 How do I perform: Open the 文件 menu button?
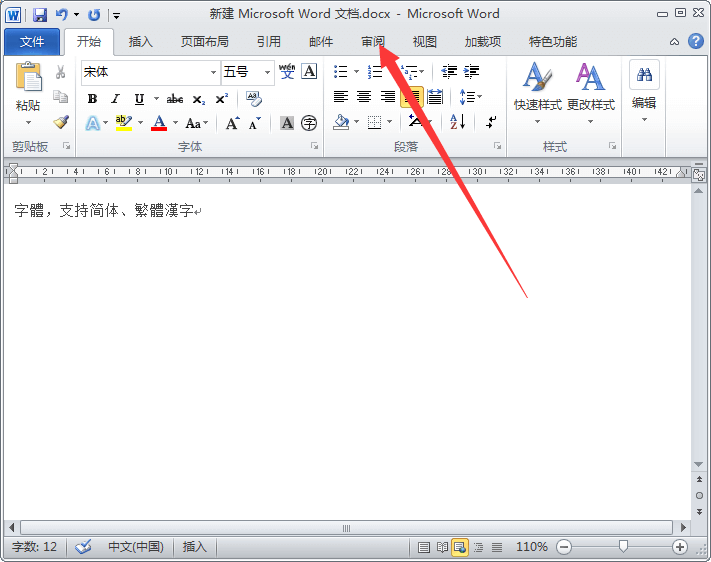tap(32, 42)
